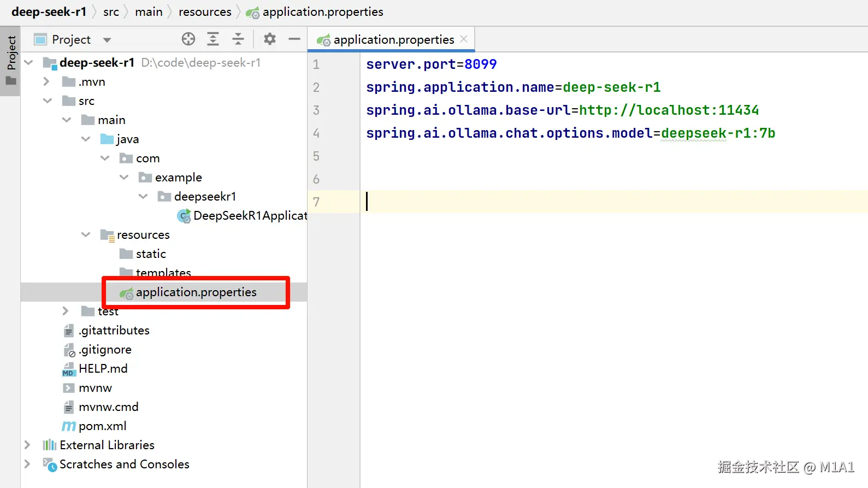
Task: Select the deep-seek-r1 root label
Action: point(97,63)
